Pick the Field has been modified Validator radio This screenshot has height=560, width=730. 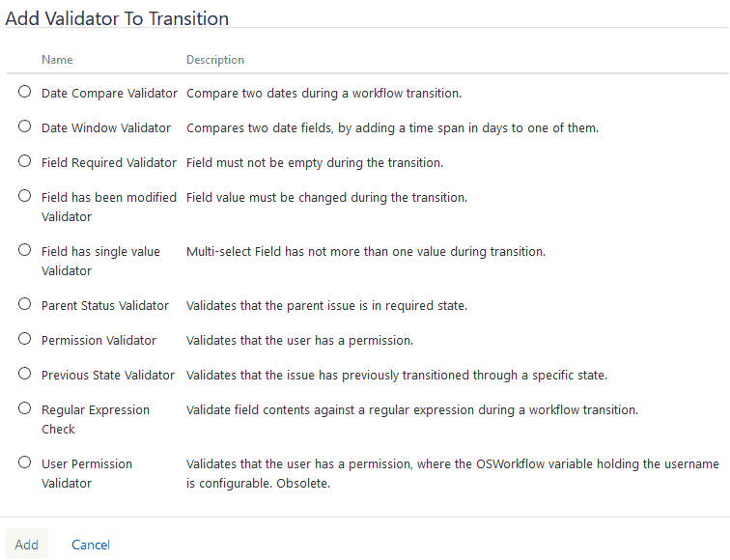pyautogui.click(x=25, y=196)
